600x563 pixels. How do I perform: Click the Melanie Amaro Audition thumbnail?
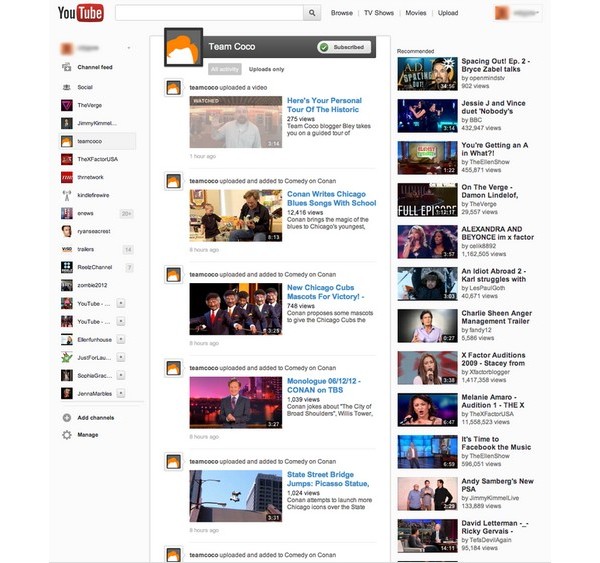[427, 410]
